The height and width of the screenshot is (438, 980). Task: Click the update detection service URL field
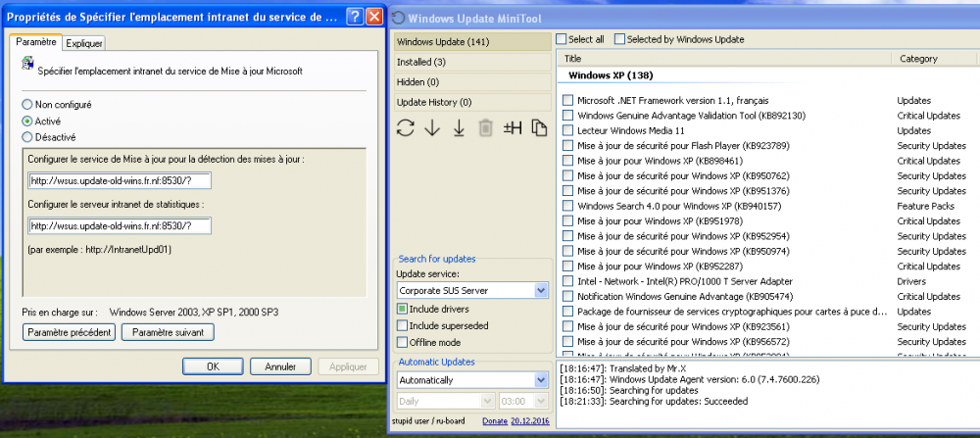coord(120,180)
